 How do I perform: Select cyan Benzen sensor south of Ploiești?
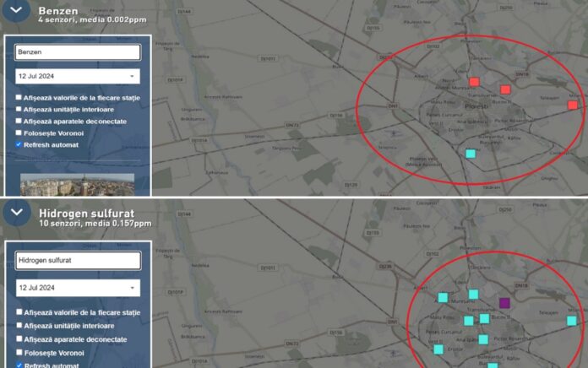pyautogui.click(x=471, y=154)
